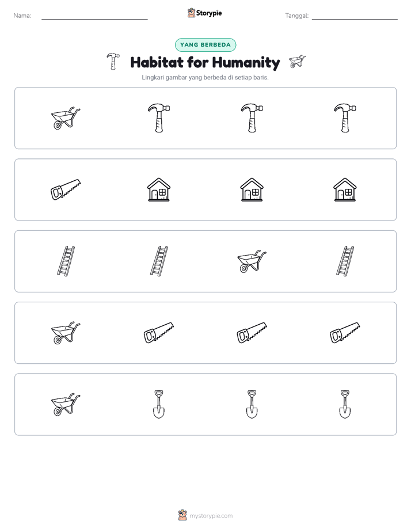Screen dimensions: 411x532
Task: Click the wheelbarrow among the ladders
Action: tap(252, 261)
